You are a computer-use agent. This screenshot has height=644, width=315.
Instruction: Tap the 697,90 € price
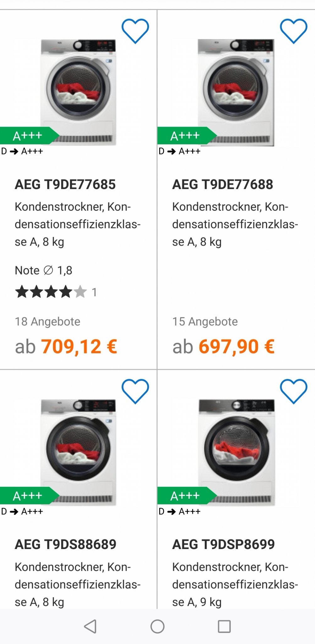click(x=236, y=346)
